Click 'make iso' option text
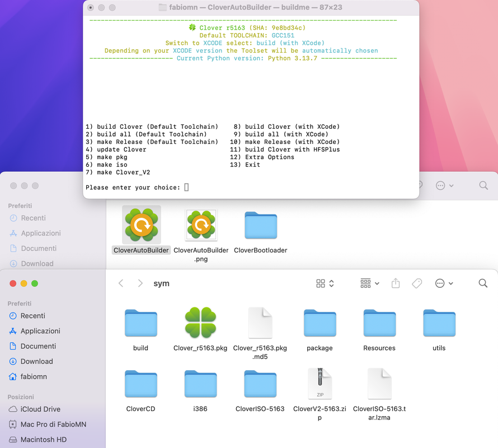 point(112,165)
